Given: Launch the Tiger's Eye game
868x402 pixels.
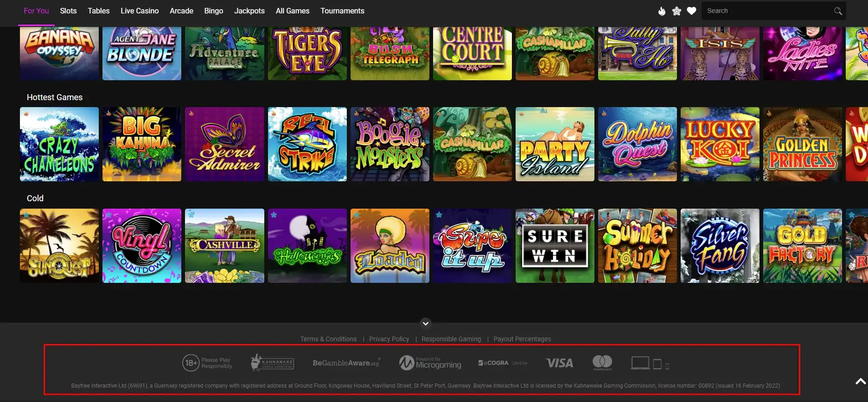Looking at the screenshot, I should tap(307, 53).
